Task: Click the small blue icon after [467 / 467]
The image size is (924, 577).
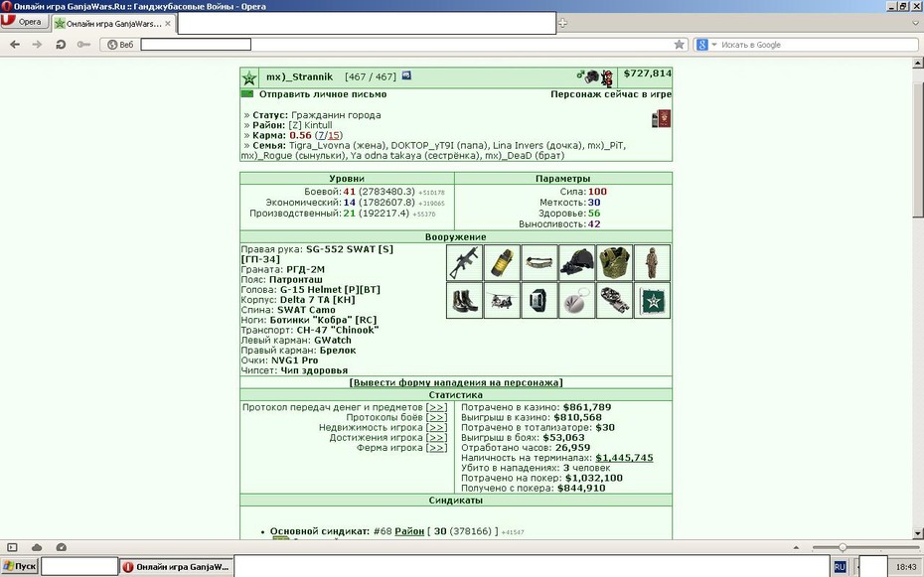Action: 406,75
